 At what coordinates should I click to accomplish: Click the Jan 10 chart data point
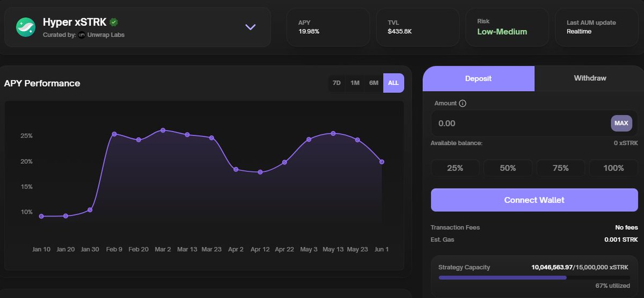pos(41,216)
